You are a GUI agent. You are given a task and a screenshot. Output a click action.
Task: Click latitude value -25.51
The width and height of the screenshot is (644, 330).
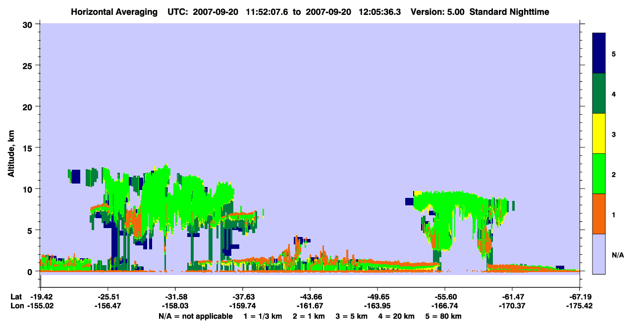coord(107,296)
